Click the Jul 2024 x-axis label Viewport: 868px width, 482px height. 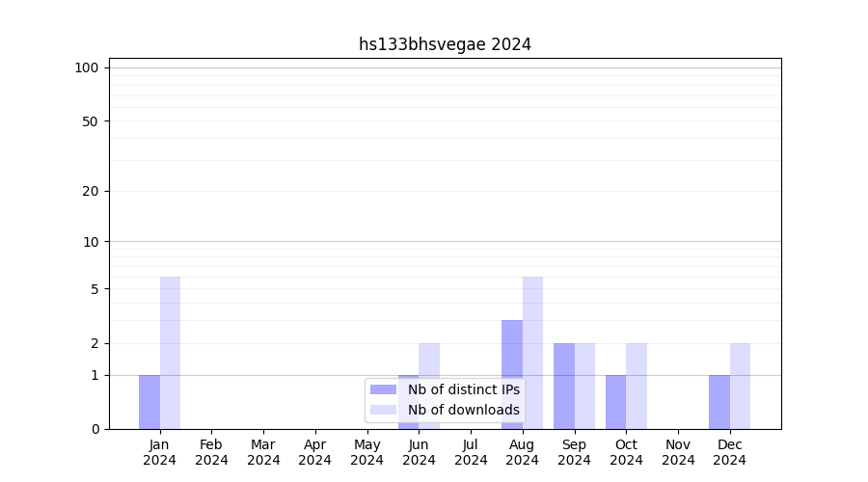click(471, 452)
